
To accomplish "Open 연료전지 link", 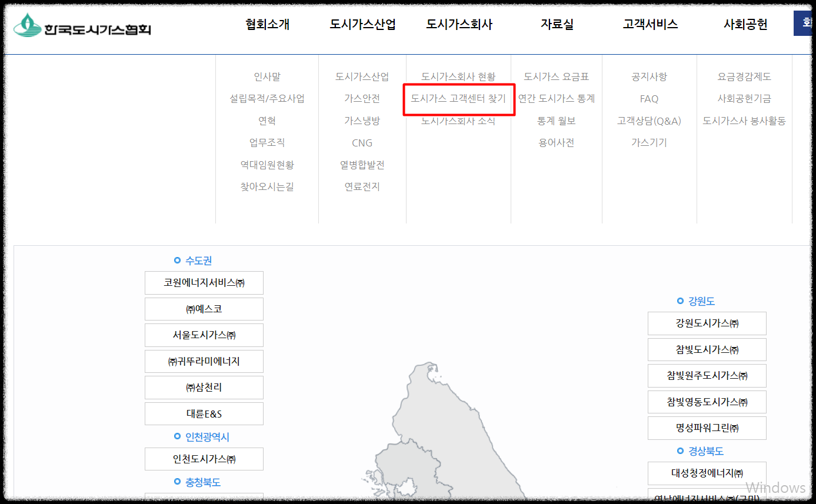I will point(362,186).
